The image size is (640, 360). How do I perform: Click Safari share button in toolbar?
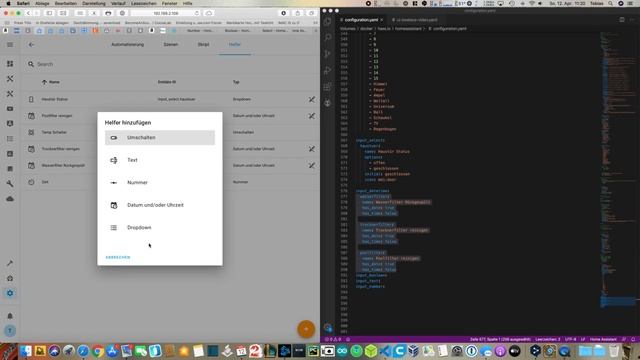[x=298, y=13]
